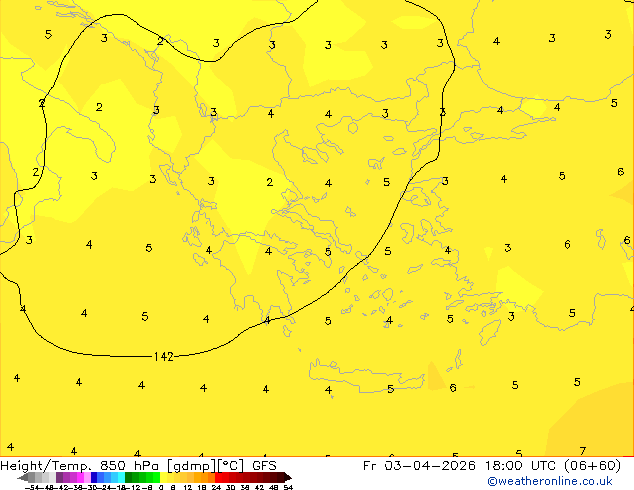Screen dimensions: 634x490
Task: Click the 18:00 UTC (06+60) time label
Action: click(x=553, y=466)
